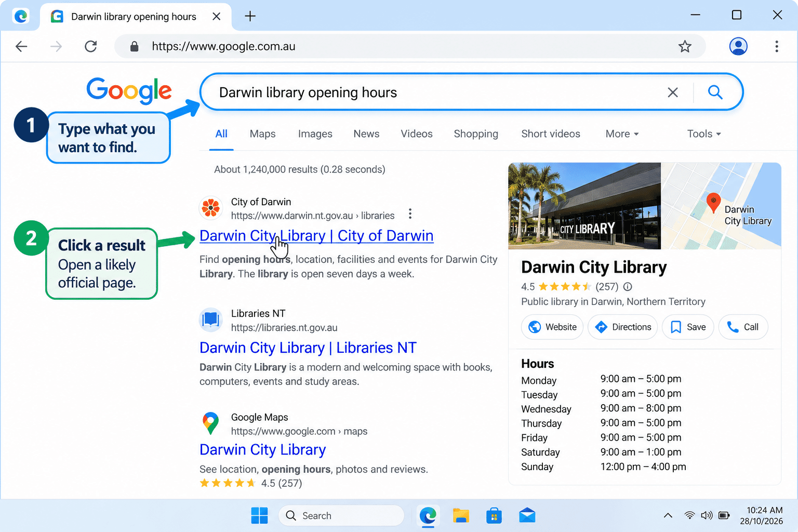
Task: Switch to the News tab
Action: coord(366,134)
